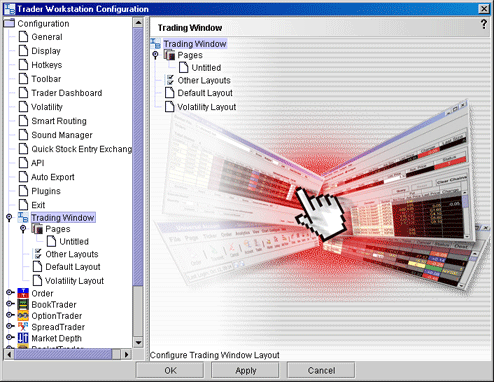Click the help question mark icon

[x=484, y=24]
